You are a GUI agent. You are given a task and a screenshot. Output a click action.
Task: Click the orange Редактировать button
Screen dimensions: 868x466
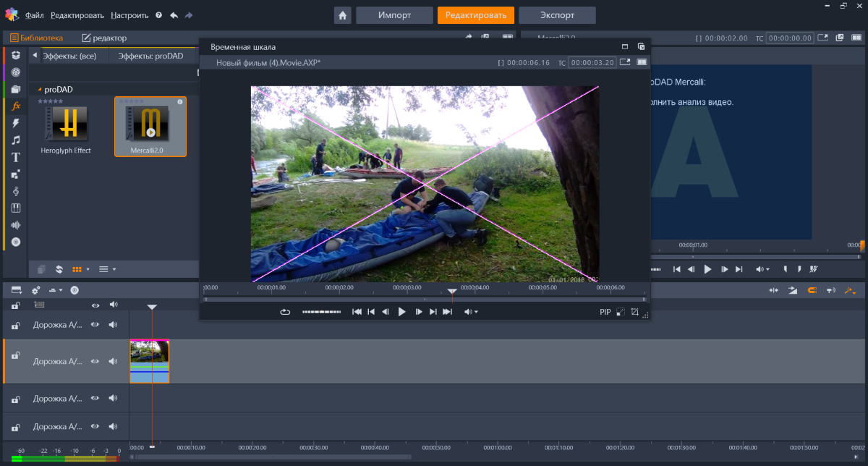pos(475,15)
